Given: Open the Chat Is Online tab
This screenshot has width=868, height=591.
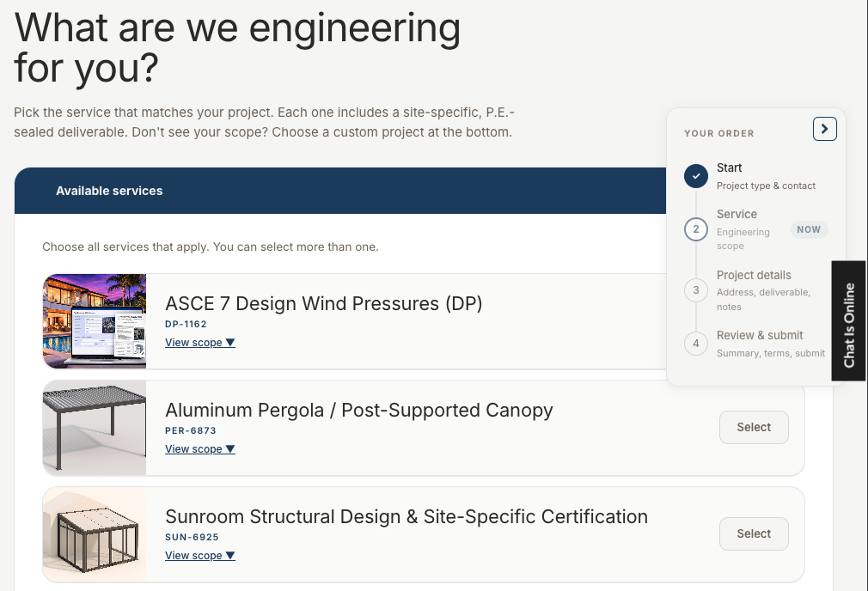Looking at the screenshot, I should pyautogui.click(x=848, y=321).
